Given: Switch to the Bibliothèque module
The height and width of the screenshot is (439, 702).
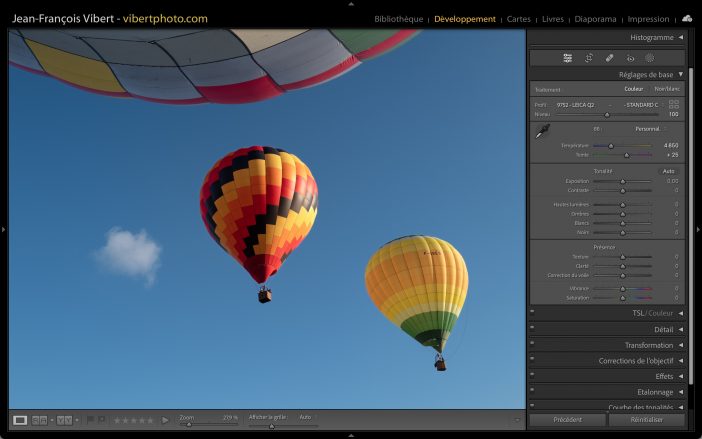Looking at the screenshot, I should coord(398,19).
